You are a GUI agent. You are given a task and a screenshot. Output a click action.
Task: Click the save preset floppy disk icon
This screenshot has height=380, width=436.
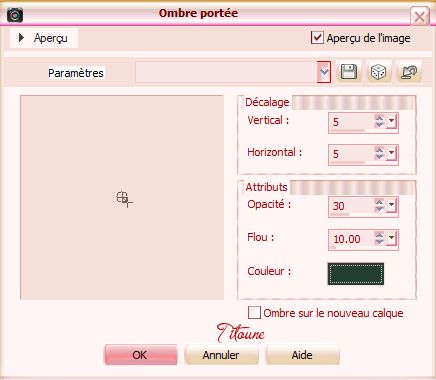click(349, 71)
